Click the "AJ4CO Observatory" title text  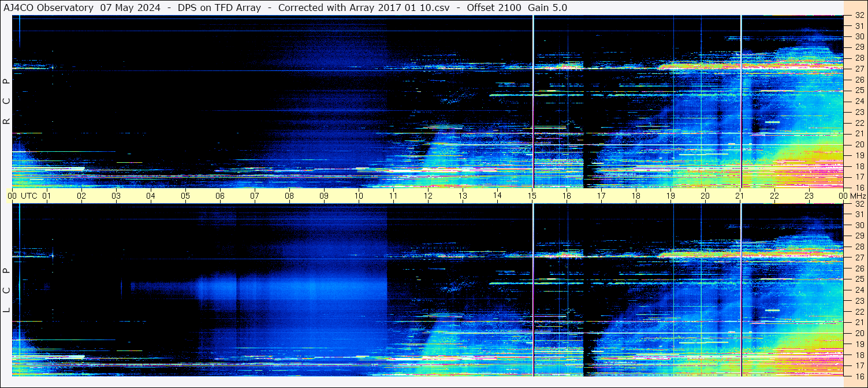pos(49,8)
